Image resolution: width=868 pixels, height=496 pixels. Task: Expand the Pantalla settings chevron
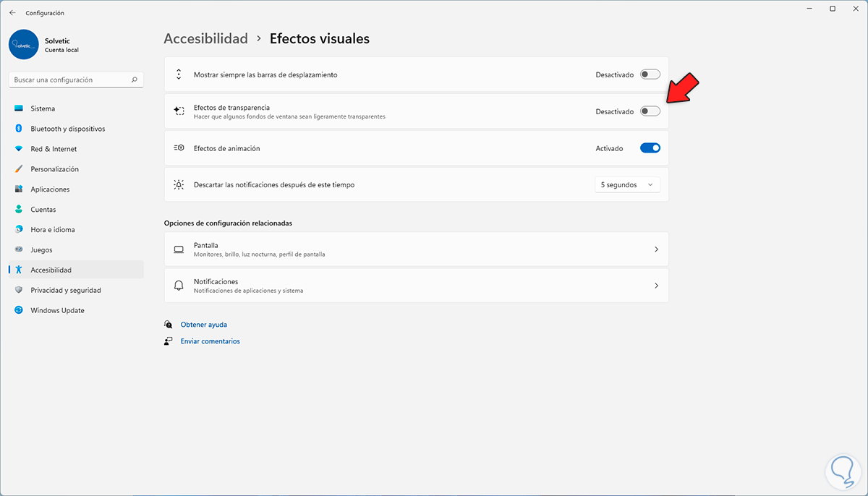click(656, 249)
